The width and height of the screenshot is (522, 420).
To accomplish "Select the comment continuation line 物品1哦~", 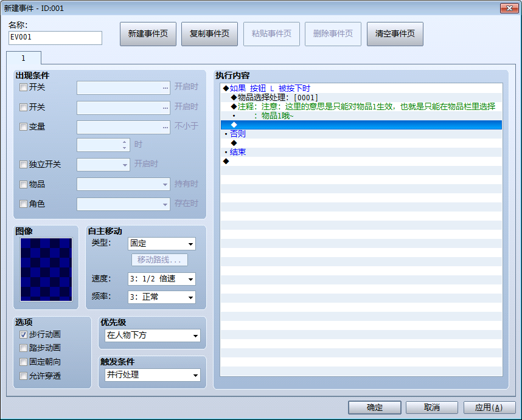I will click(x=361, y=115).
